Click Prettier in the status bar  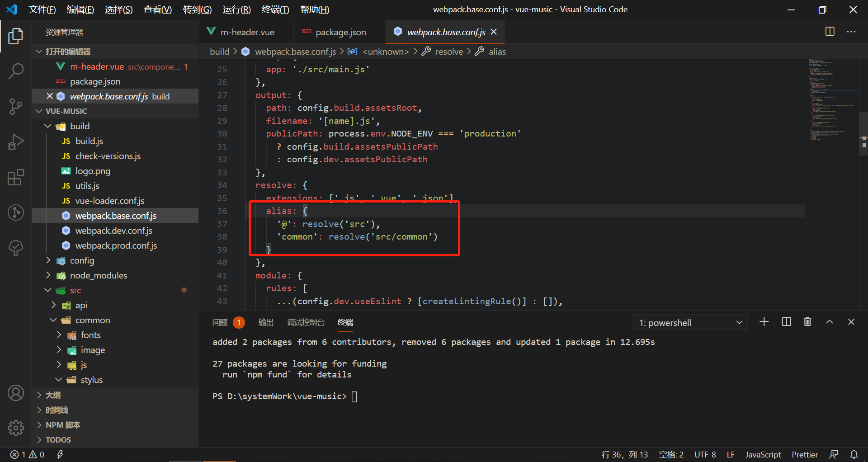[x=805, y=455]
